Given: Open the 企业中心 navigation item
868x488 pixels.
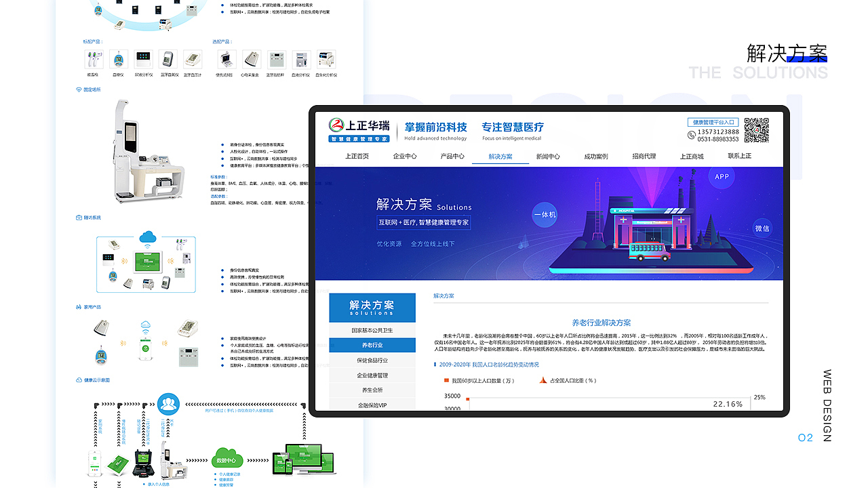Looking at the screenshot, I should click(405, 157).
